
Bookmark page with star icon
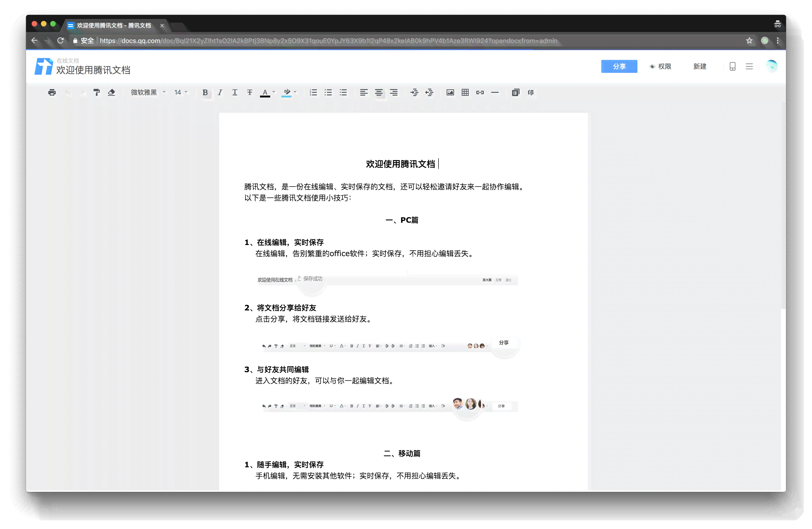tap(749, 41)
